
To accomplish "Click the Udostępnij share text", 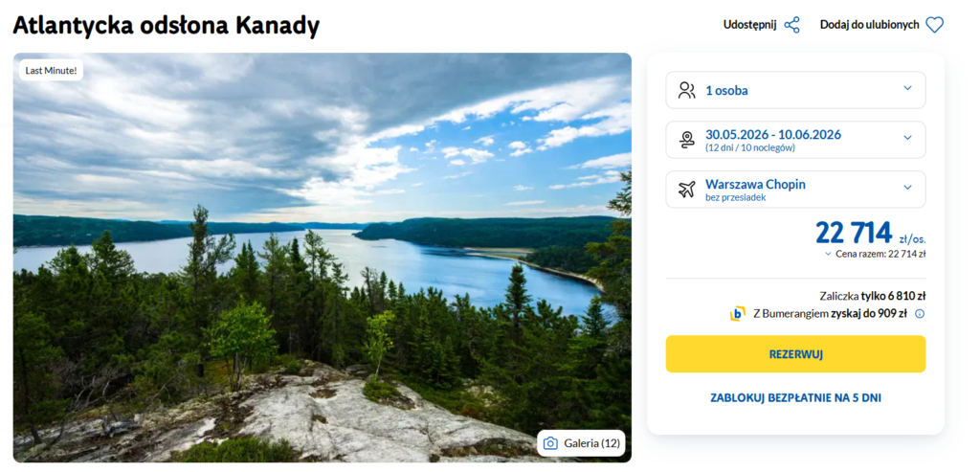I will [749, 25].
